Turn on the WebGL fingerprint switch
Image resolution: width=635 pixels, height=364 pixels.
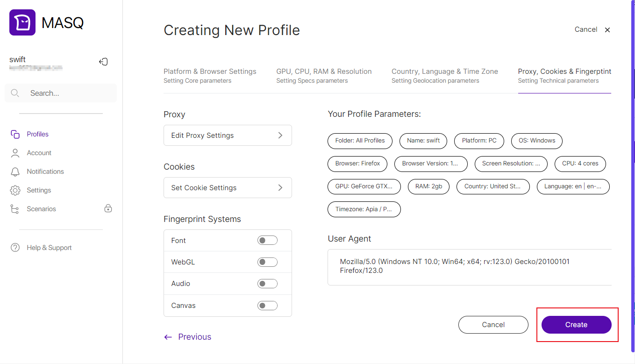(267, 262)
